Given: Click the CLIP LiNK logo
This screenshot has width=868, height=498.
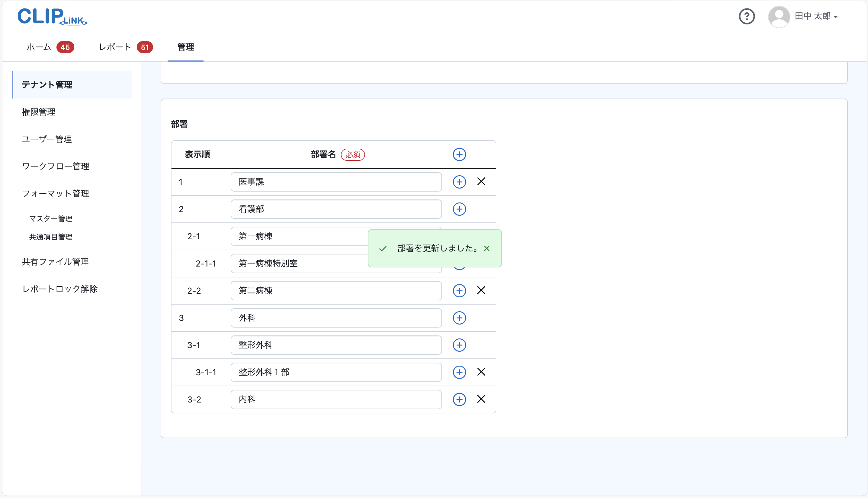Looking at the screenshot, I should 52,16.
